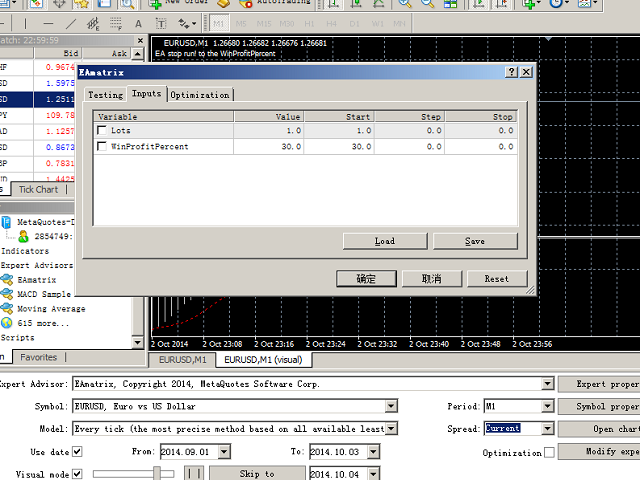Click the 取消 cancel button
Viewport: 640px width, 480px height.
[x=432, y=279]
